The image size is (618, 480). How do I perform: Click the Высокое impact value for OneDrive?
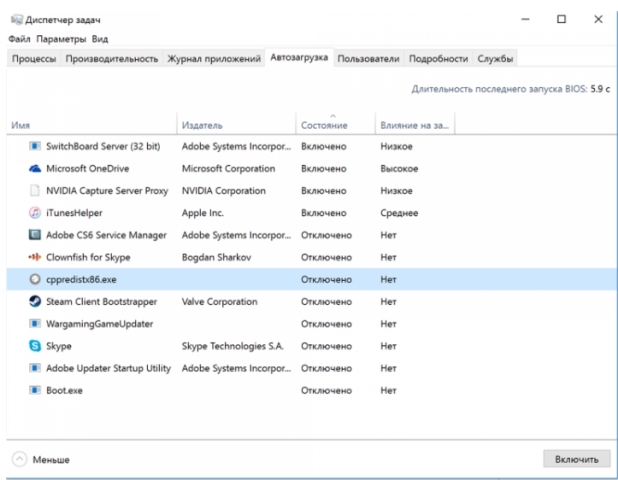tap(399, 169)
